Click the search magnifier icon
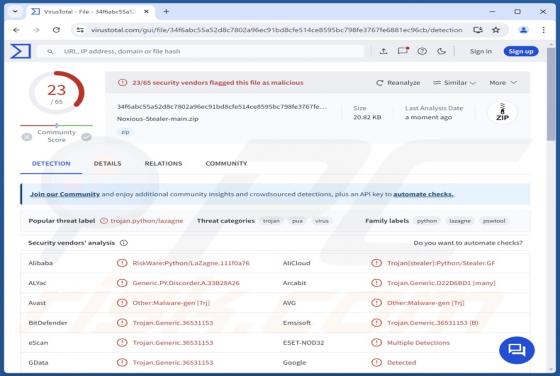The width and height of the screenshot is (560, 376). click(x=50, y=51)
